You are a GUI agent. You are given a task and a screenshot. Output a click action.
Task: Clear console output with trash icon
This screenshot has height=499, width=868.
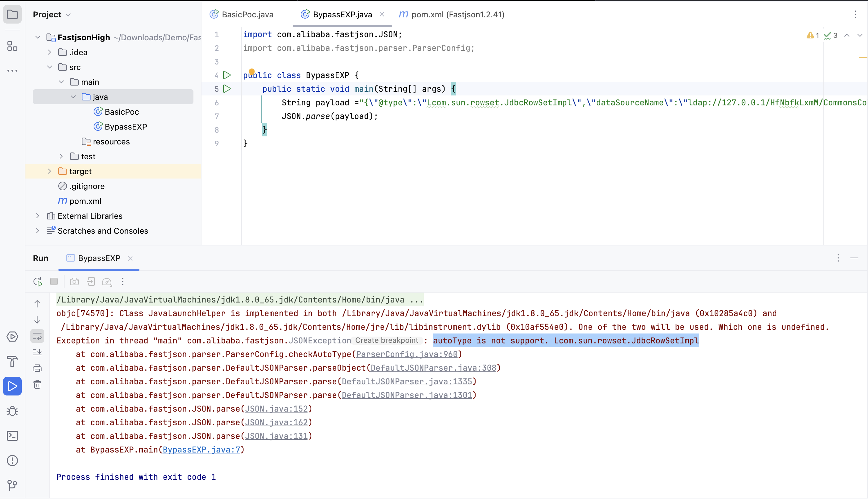tap(37, 385)
